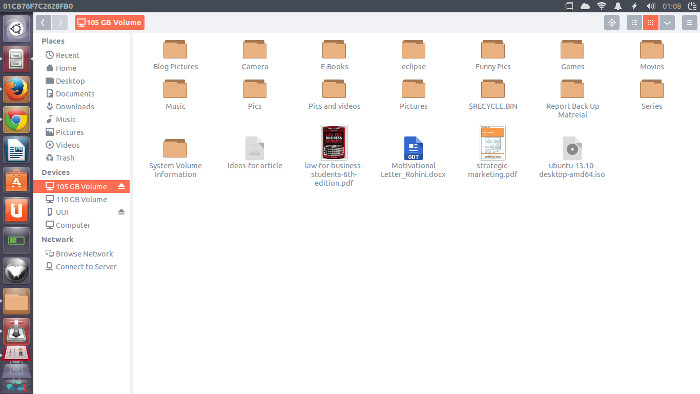Switch to icon grid view
Viewport: 700px width, 394px height.
(x=650, y=22)
